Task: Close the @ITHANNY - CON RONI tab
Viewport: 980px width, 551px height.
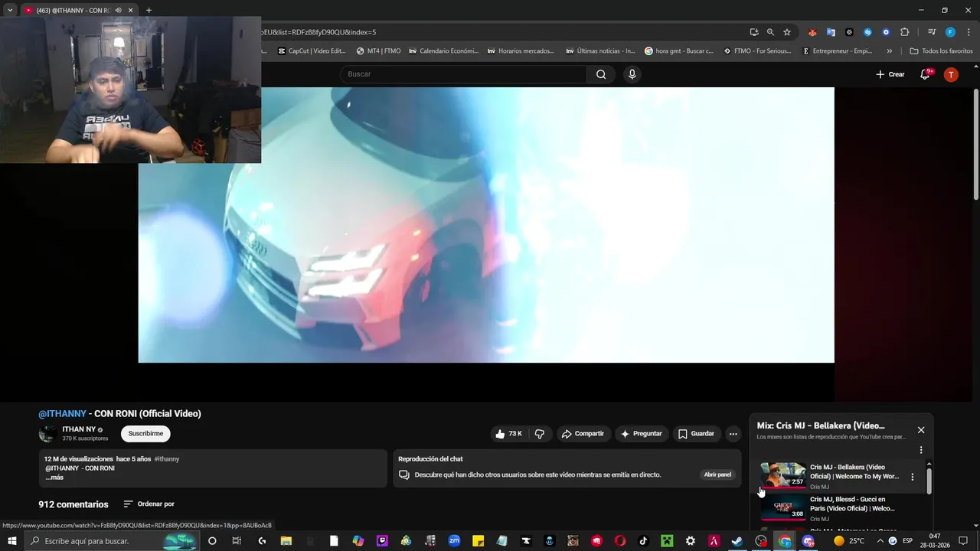Action: click(130, 10)
